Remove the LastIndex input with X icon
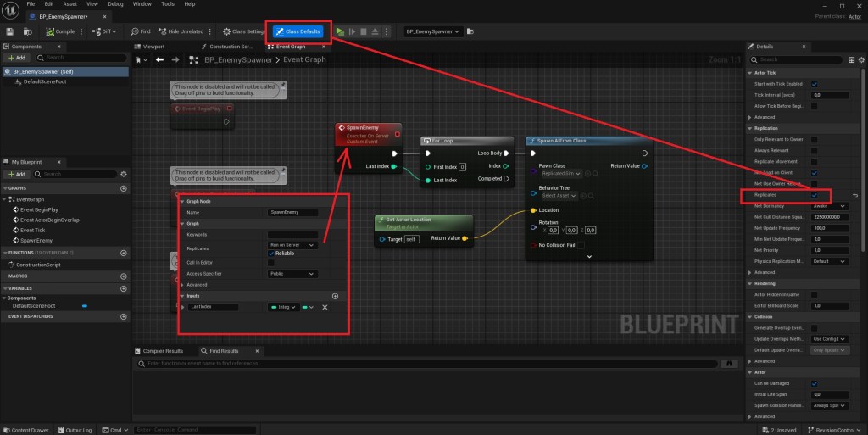The width and height of the screenshot is (868, 435). [x=325, y=307]
